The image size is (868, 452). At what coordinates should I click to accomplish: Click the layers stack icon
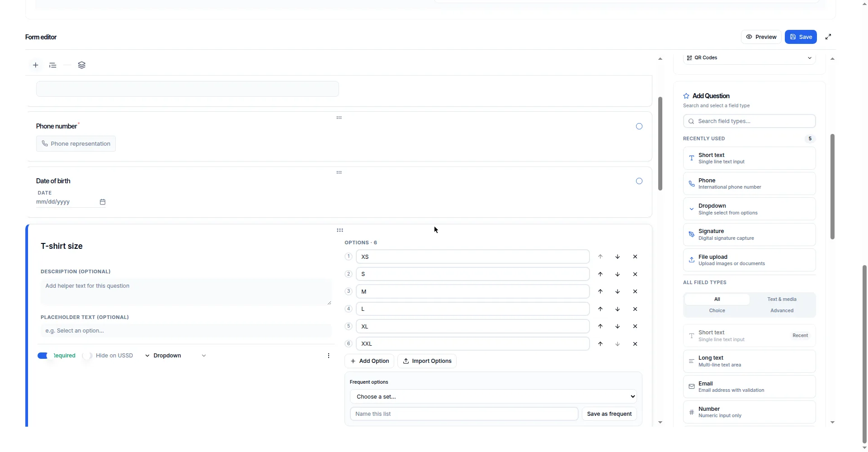click(x=81, y=65)
